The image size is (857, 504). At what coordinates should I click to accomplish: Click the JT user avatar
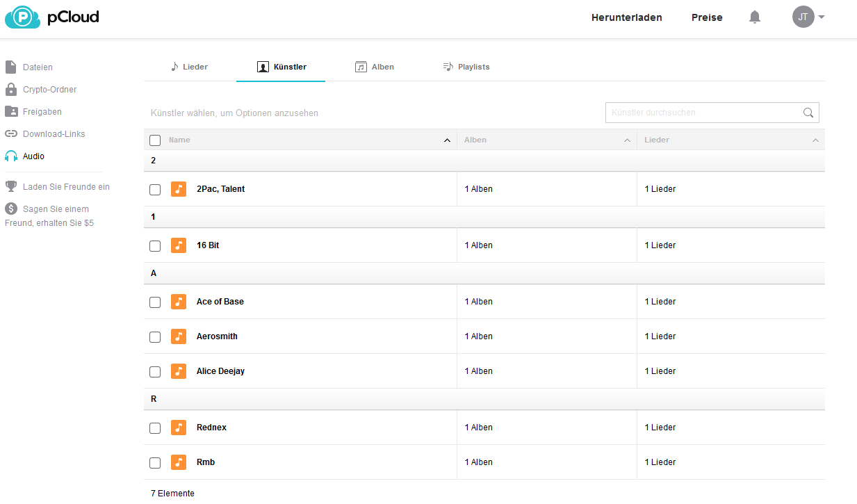[803, 17]
